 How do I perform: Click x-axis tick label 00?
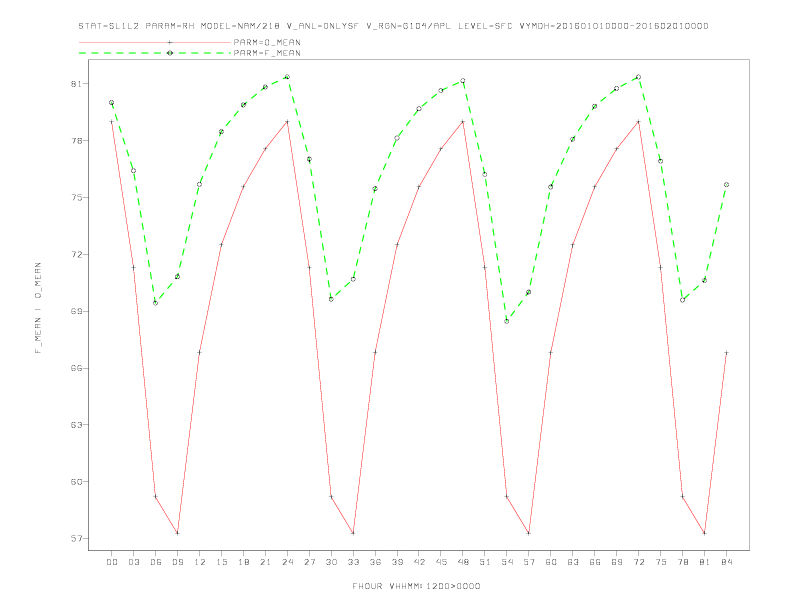coord(112,562)
